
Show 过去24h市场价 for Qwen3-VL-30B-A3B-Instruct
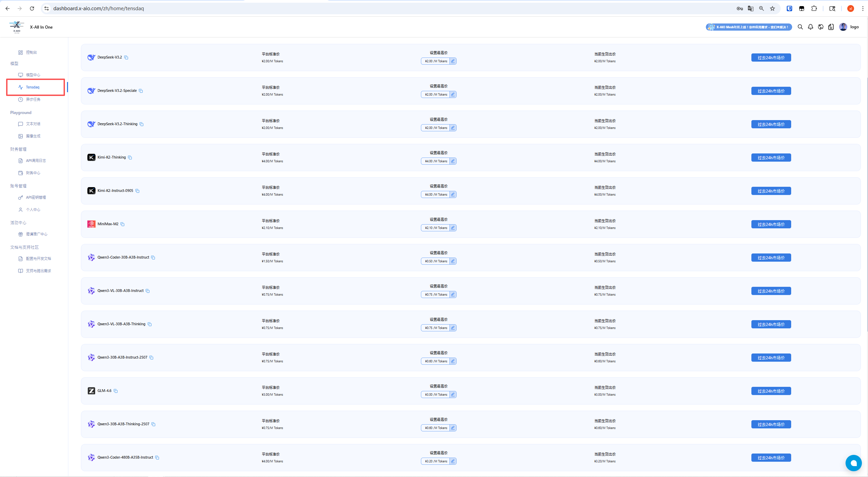(771, 291)
